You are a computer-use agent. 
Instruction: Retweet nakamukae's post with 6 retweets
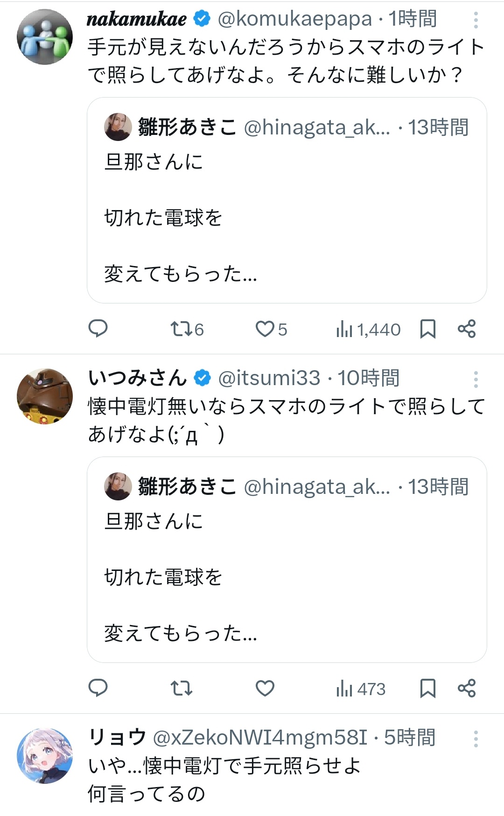click(x=182, y=329)
